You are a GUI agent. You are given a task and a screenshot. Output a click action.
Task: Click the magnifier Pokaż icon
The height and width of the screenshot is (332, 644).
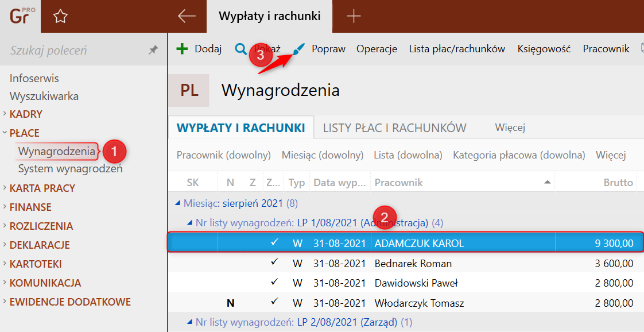point(240,49)
